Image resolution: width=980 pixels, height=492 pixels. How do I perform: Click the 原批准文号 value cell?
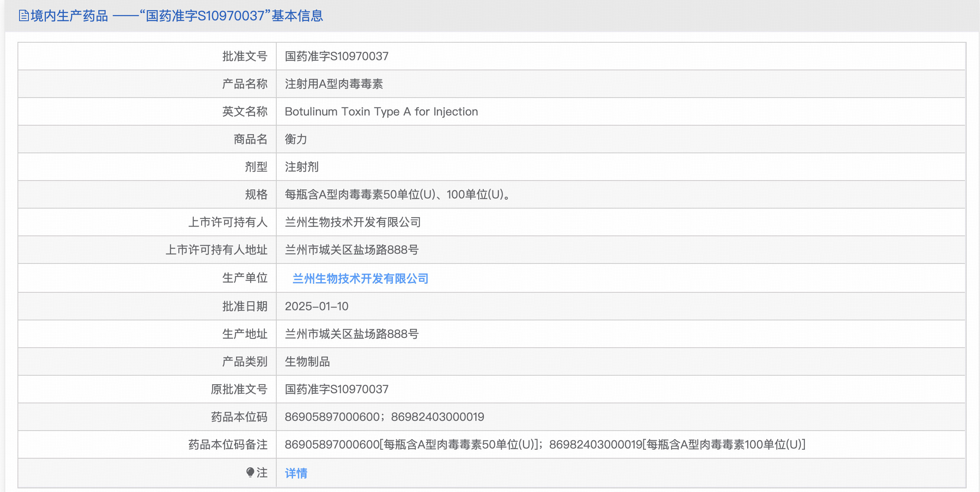(x=336, y=389)
